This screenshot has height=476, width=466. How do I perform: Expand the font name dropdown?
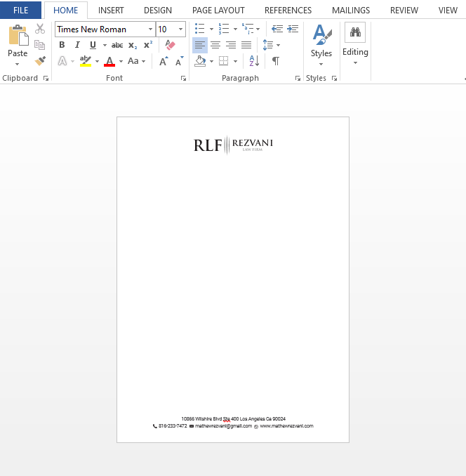pos(150,29)
